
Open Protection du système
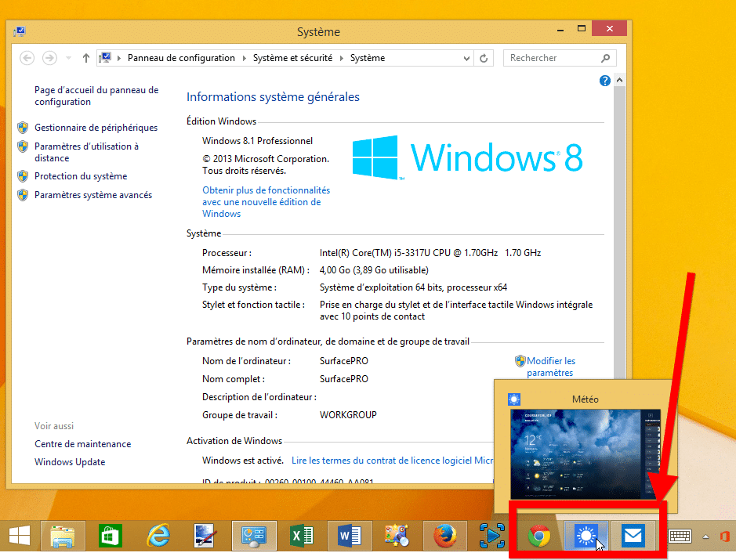pyautogui.click(x=81, y=176)
